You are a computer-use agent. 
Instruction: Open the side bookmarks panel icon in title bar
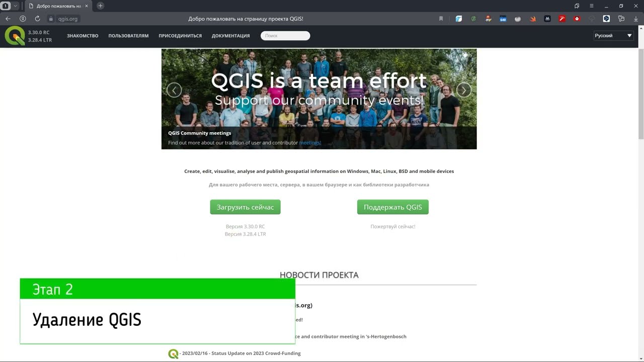[577, 6]
